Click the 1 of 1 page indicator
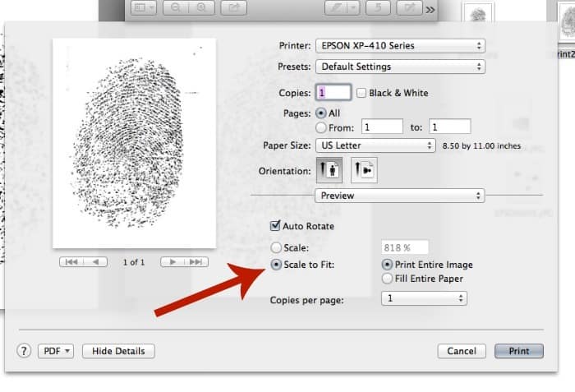 pyautogui.click(x=134, y=262)
